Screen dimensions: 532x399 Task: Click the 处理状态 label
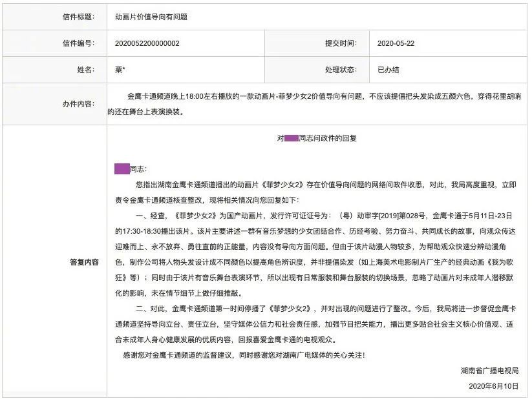point(341,70)
